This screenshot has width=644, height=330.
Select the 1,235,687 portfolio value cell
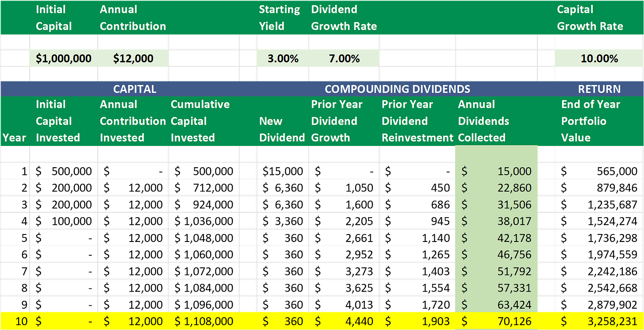(x=599, y=205)
